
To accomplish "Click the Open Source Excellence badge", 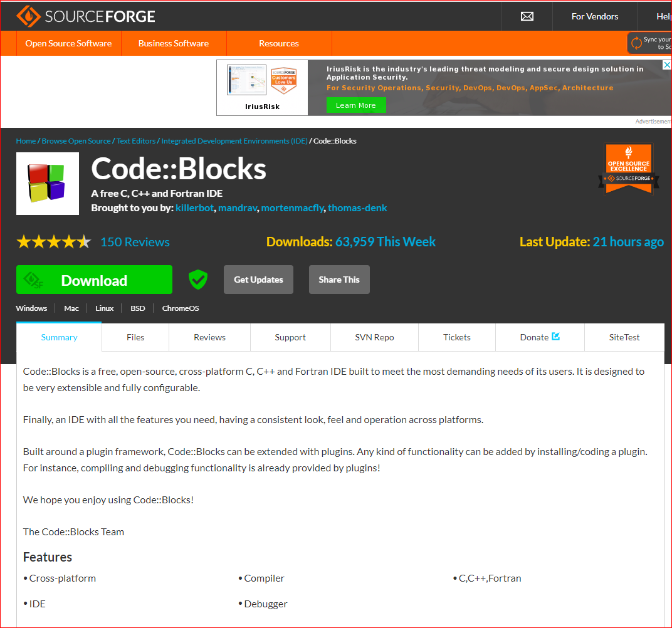I will point(629,168).
